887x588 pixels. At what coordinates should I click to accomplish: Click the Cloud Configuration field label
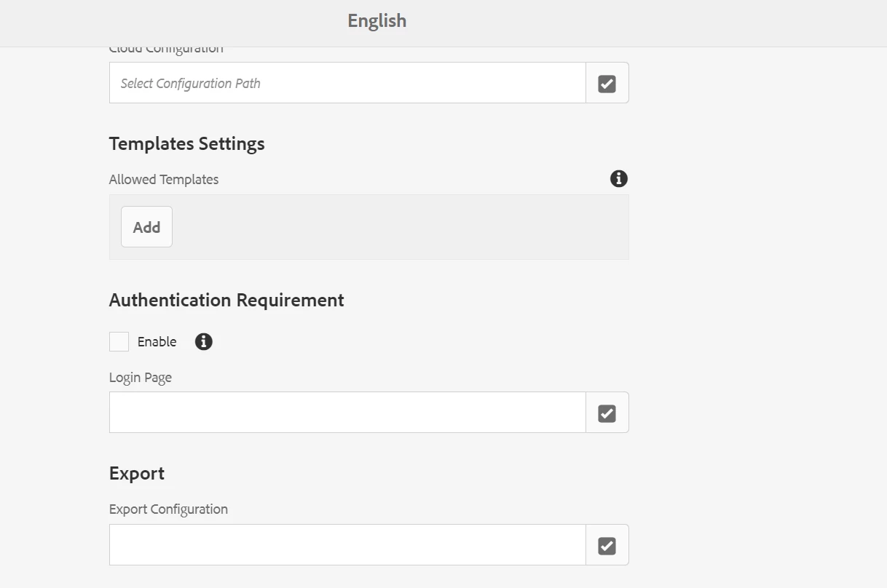tap(166, 50)
